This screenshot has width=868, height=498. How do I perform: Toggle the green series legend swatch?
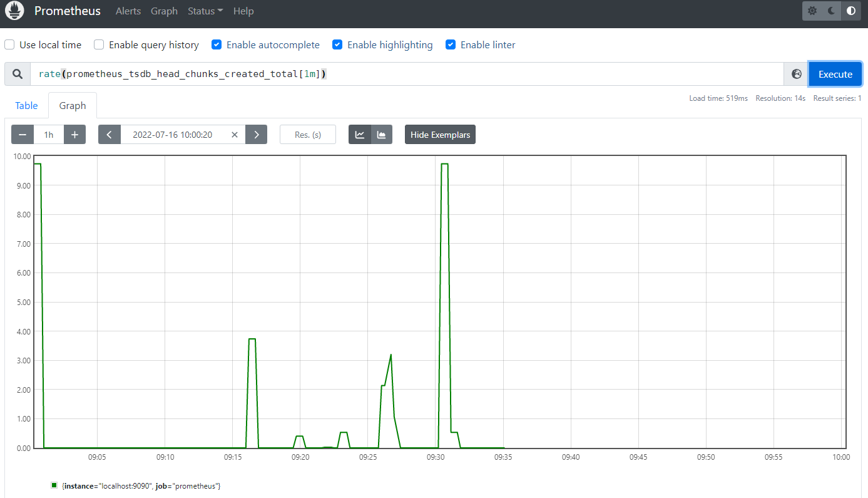pos(54,485)
